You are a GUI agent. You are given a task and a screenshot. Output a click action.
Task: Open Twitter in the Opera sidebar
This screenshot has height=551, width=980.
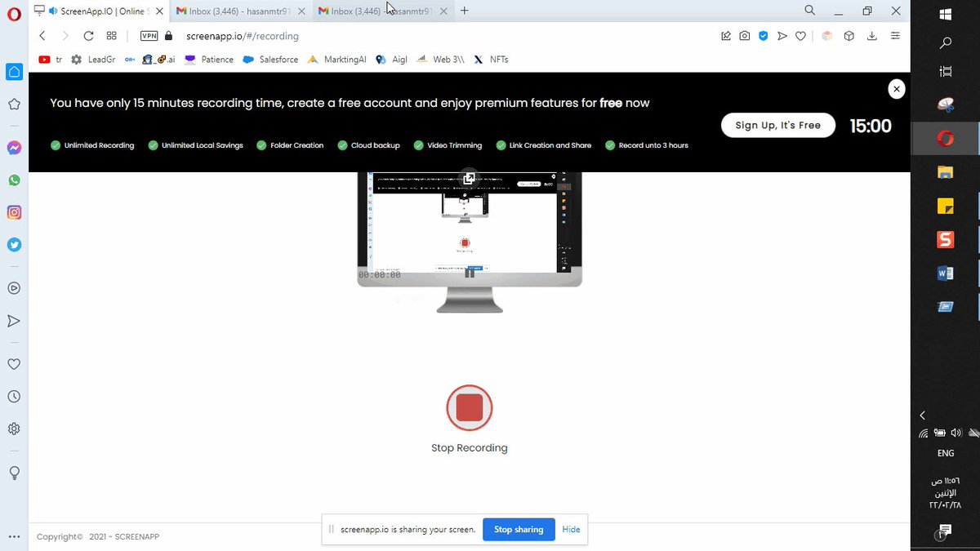coord(14,244)
